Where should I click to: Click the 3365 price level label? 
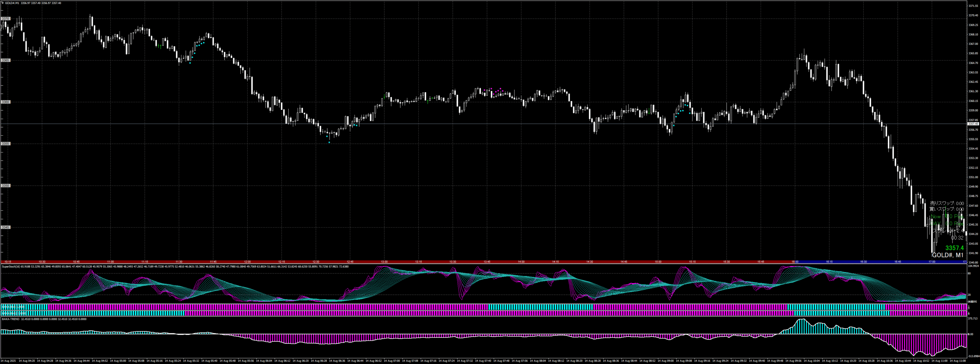[5, 60]
